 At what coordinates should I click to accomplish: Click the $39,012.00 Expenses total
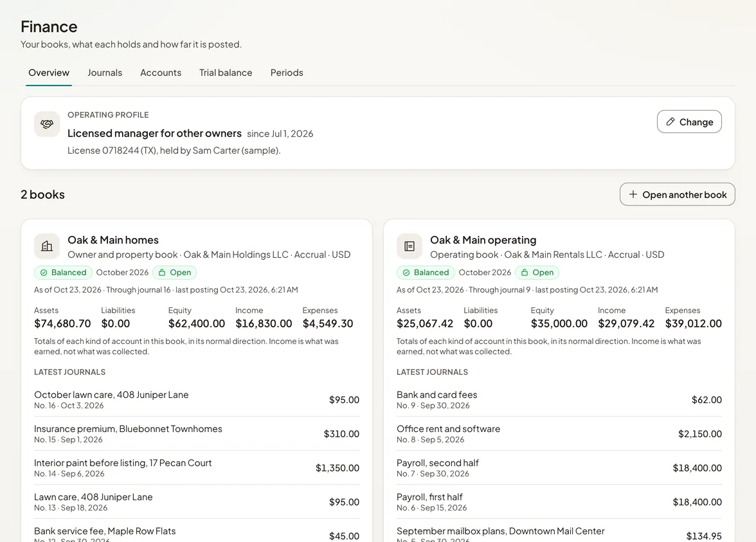693,323
